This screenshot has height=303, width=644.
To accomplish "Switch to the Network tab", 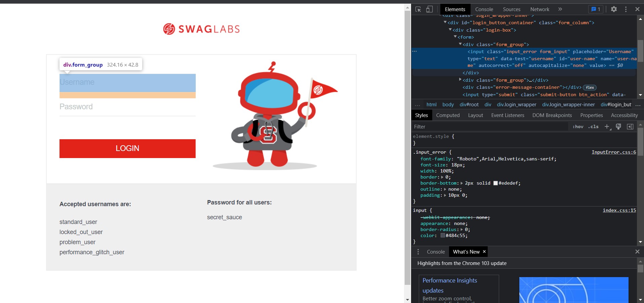I will 540,9.
